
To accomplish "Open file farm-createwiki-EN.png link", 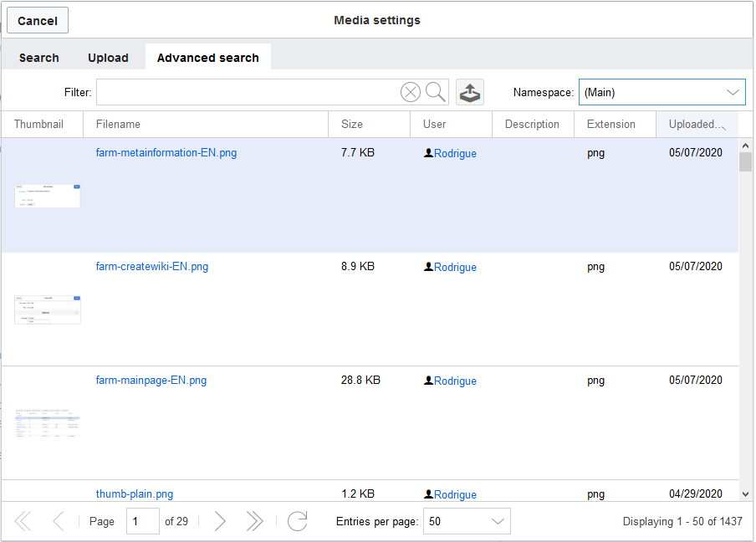I will (152, 267).
